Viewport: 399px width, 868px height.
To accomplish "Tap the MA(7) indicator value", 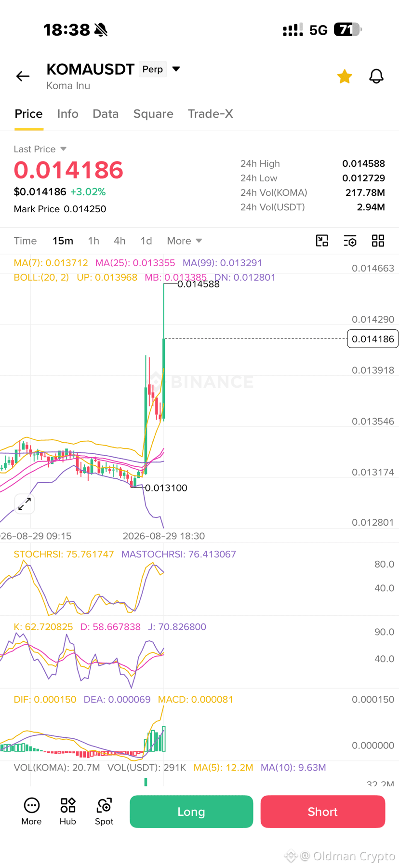I will click(x=51, y=263).
